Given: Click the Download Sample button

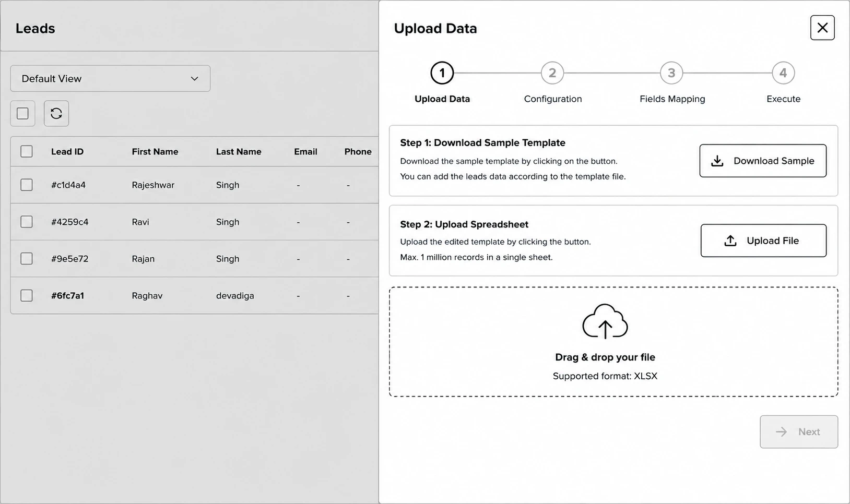Looking at the screenshot, I should pyautogui.click(x=763, y=161).
